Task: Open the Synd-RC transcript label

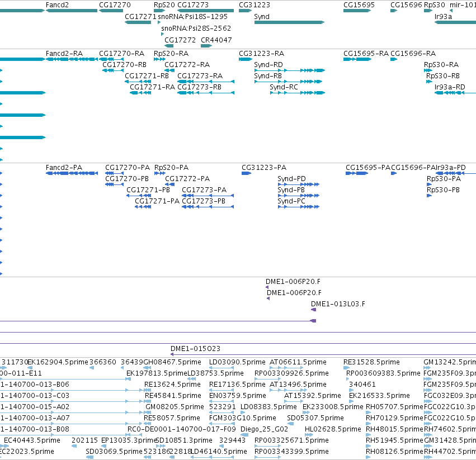Action: coord(284,87)
